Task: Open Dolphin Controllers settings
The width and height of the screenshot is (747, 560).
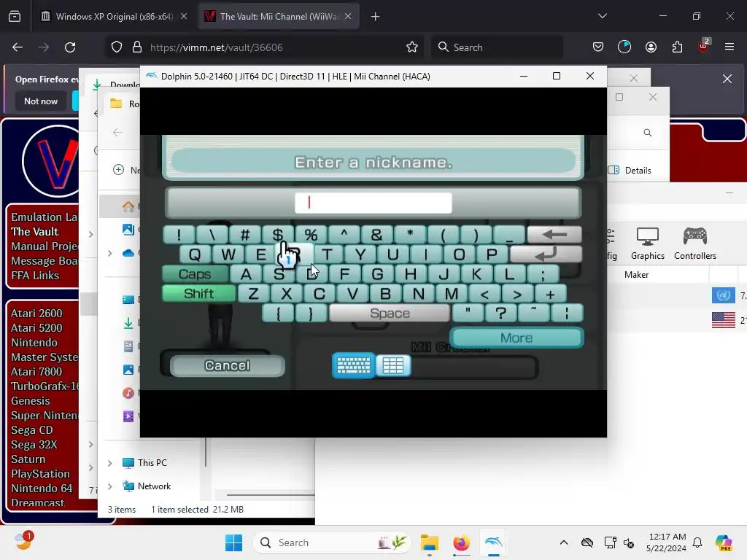Action: point(695,244)
